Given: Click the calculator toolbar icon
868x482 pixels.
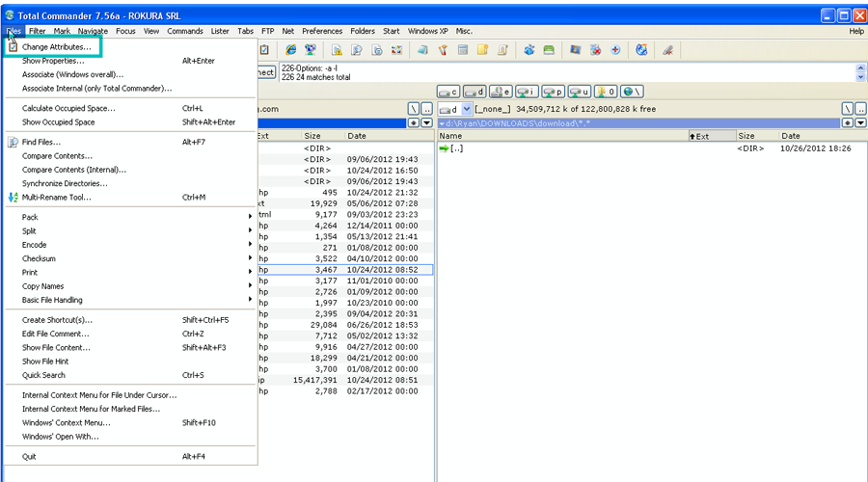Looking at the screenshot, I should point(463,50).
